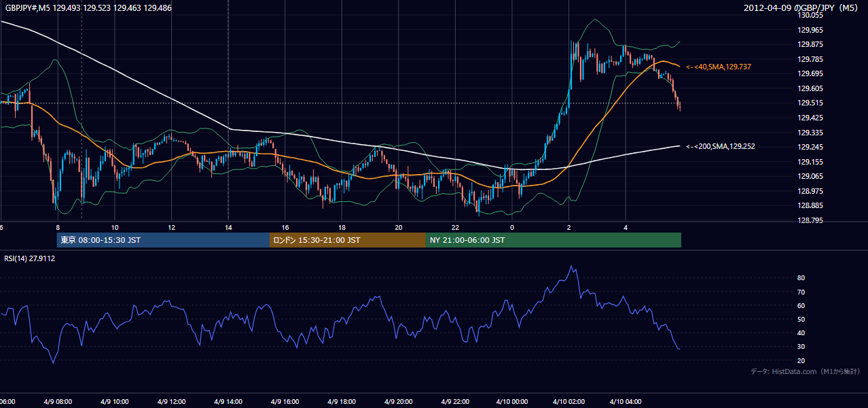This screenshot has width=868, height=408.
Task: Click hour marker 18 under price chart
Action: 342,227
